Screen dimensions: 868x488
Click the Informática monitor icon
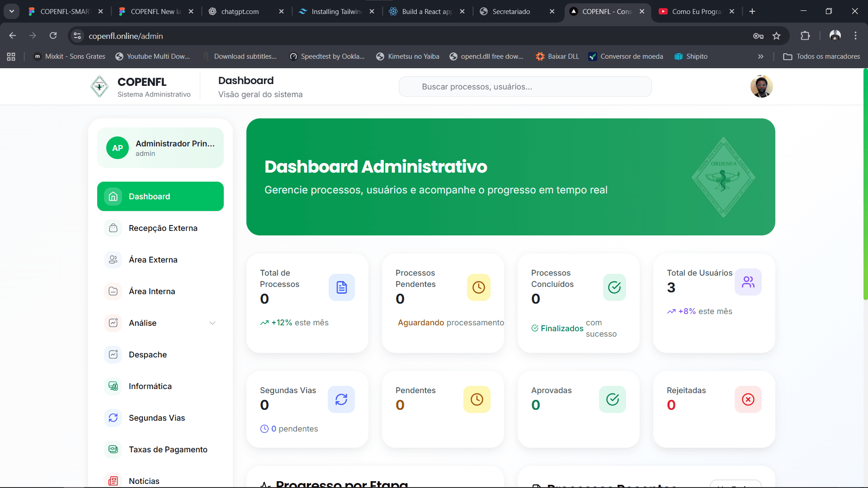(x=113, y=386)
